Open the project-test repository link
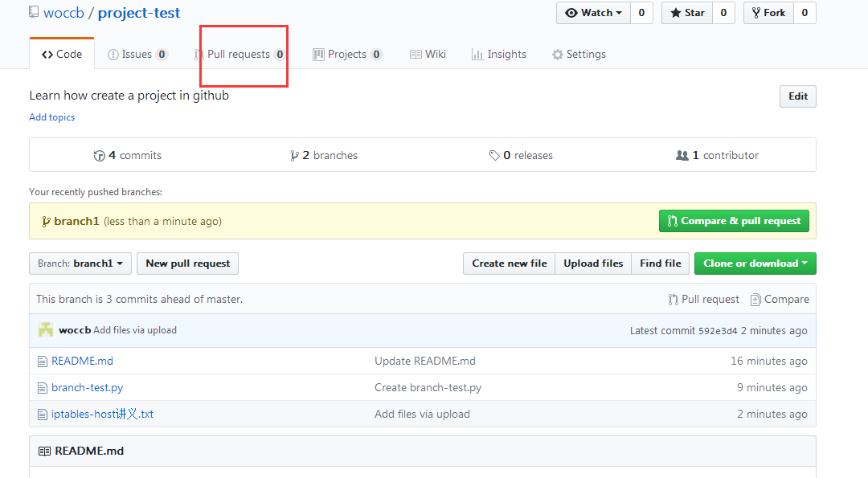This screenshot has width=868, height=478. [139, 13]
